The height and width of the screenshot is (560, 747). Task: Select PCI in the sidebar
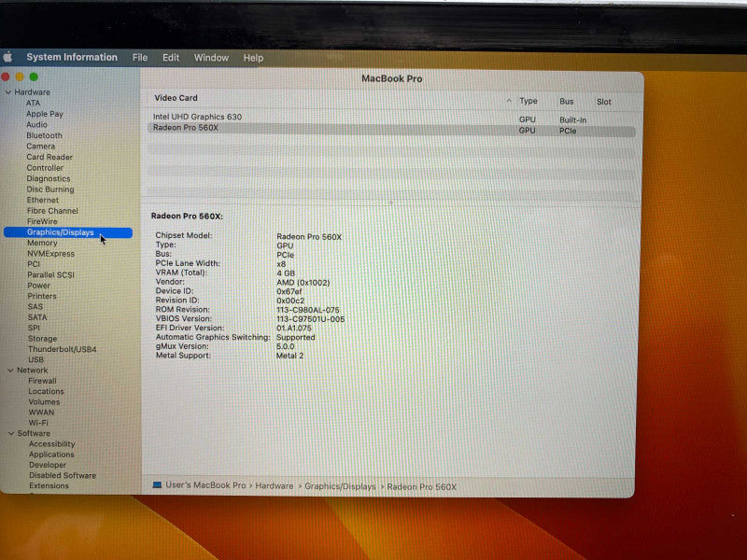[x=34, y=264]
